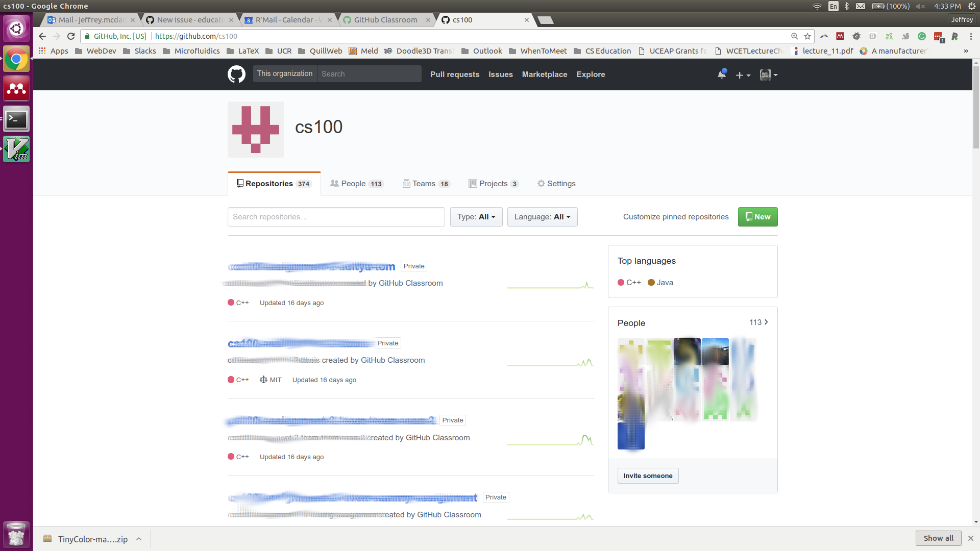Launch Ubuntu dash from dock
The image size is (980, 551).
click(16, 28)
